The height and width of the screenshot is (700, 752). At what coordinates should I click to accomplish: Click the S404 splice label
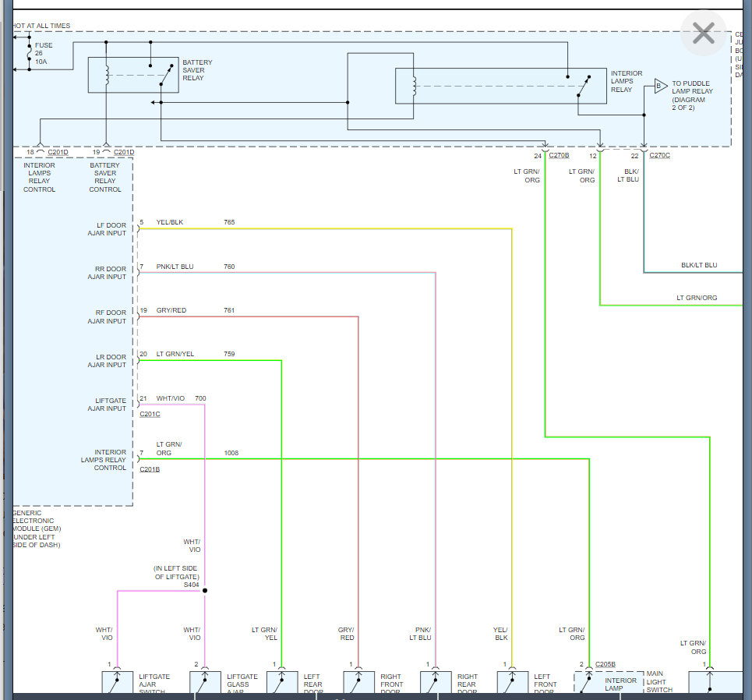pos(192,585)
